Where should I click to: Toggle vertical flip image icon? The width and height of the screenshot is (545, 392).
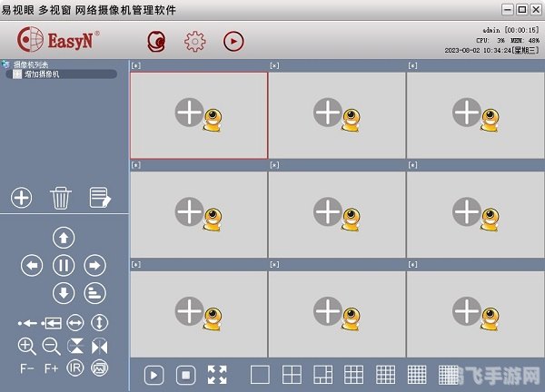coord(75,346)
